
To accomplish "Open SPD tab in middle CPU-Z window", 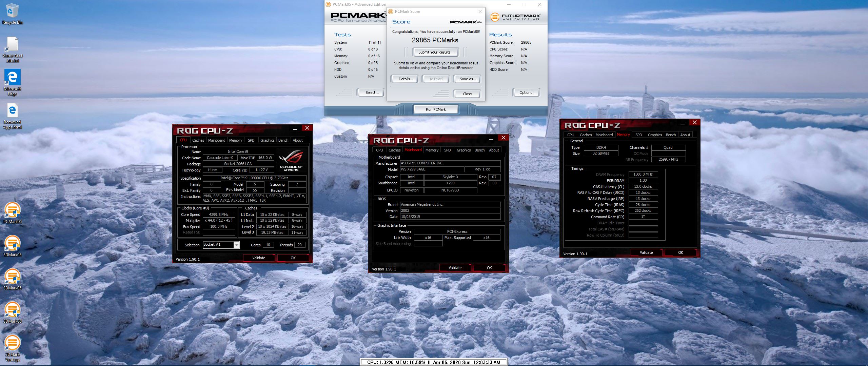I will pyautogui.click(x=447, y=150).
